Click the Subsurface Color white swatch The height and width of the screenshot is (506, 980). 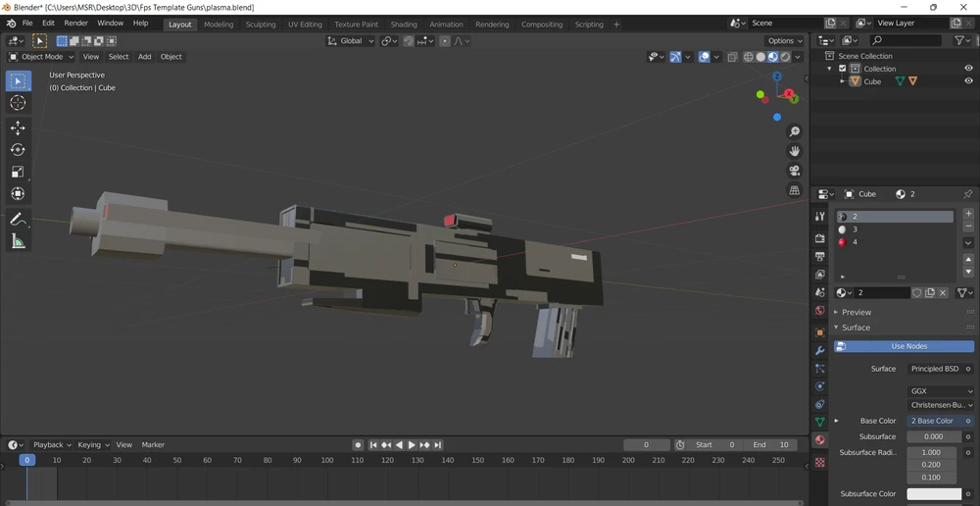pos(934,494)
